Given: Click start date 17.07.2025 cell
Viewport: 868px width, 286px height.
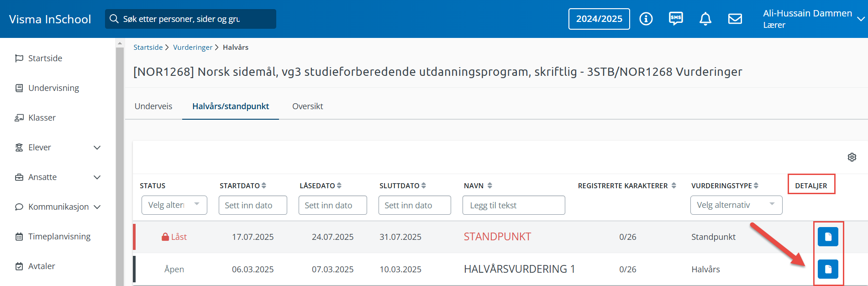Looking at the screenshot, I should (253, 237).
